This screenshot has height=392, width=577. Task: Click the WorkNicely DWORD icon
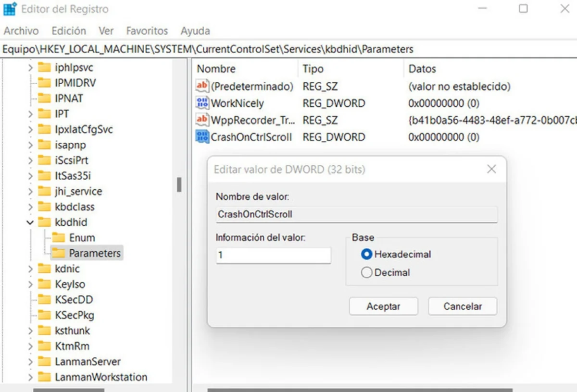(202, 103)
